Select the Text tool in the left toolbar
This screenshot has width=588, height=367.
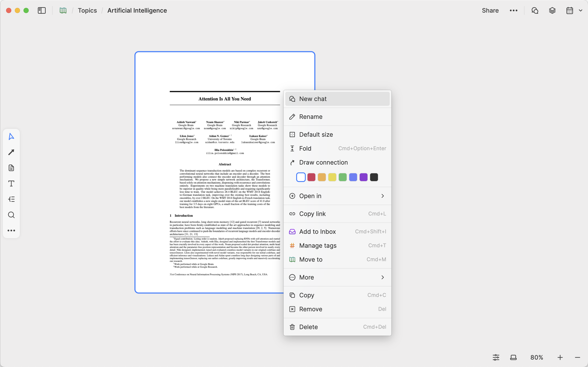coord(11,183)
